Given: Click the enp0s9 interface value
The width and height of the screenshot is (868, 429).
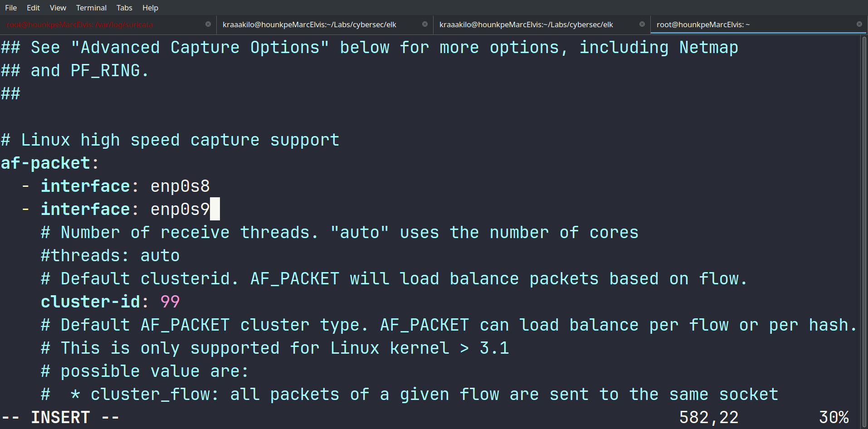Looking at the screenshot, I should [x=180, y=210].
